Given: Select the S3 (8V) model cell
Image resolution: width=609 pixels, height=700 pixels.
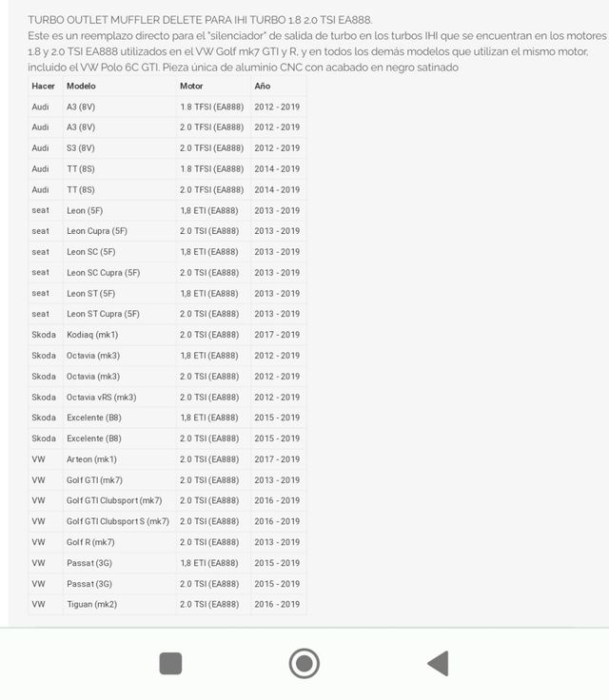Looking at the screenshot, I should pyautogui.click(x=81, y=148).
